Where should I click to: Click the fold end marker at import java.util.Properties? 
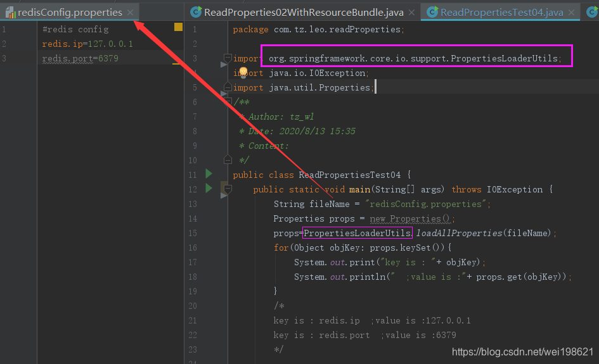click(x=228, y=86)
